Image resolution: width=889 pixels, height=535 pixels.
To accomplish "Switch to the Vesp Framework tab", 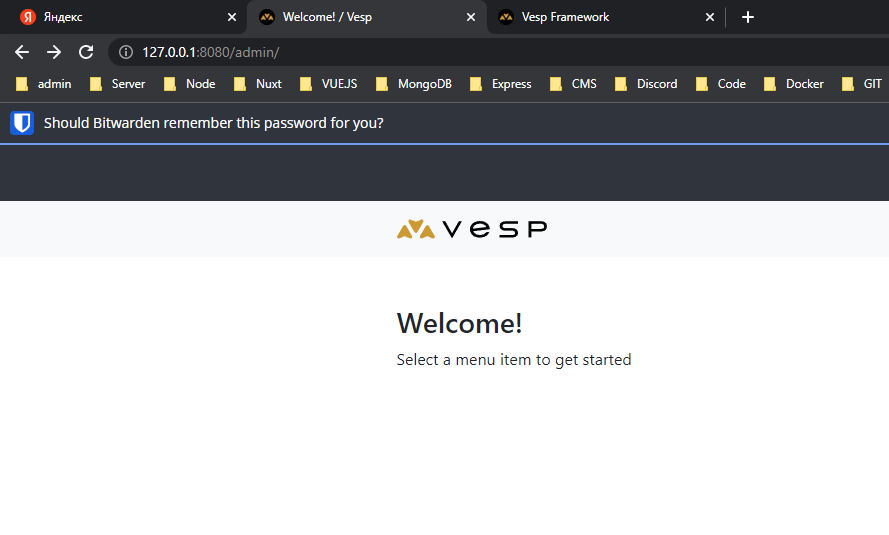I will [606, 17].
